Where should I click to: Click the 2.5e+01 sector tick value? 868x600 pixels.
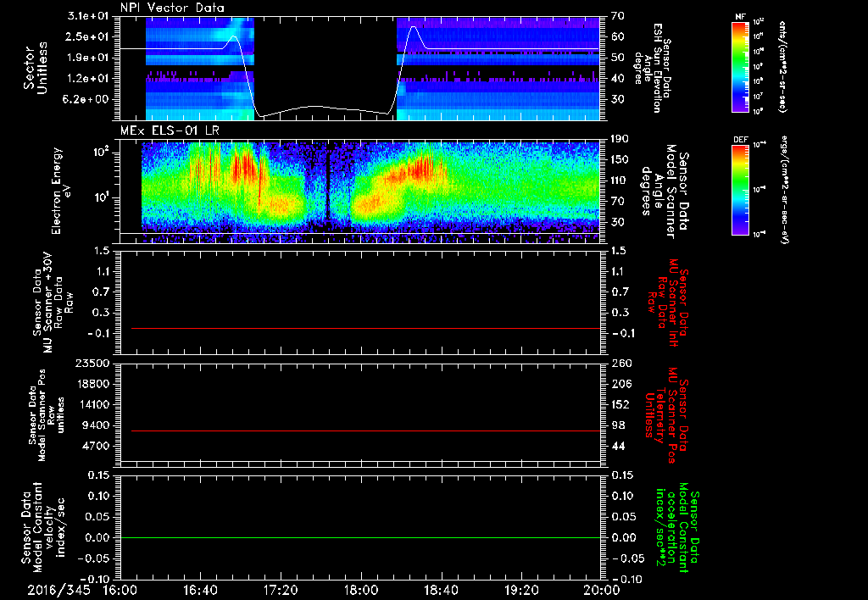[x=88, y=36]
